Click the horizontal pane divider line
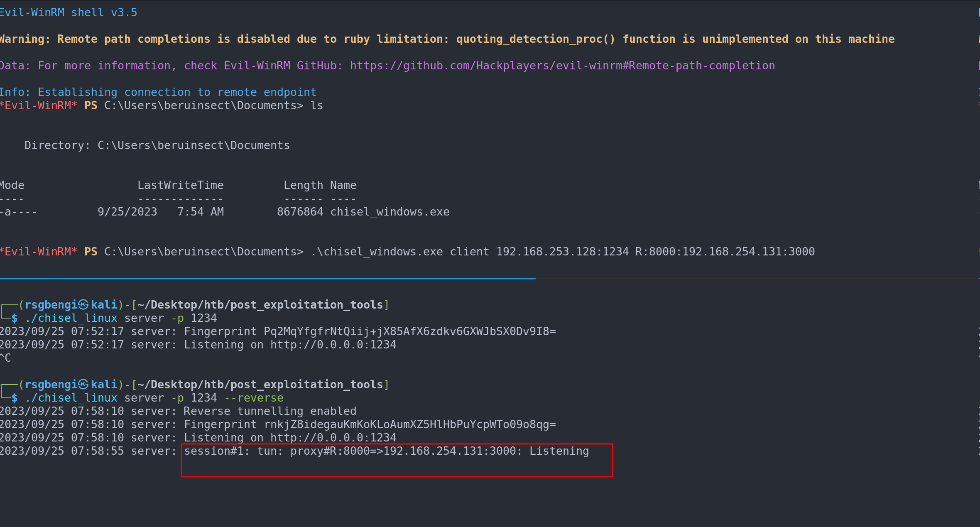The image size is (980, 527). pyautogui.click(x=268, y=278)
